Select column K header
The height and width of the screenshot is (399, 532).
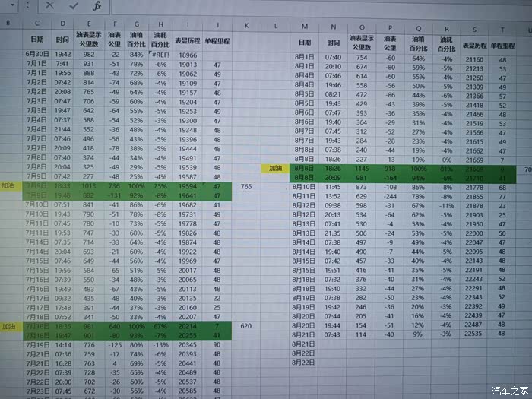coord(247,25)
